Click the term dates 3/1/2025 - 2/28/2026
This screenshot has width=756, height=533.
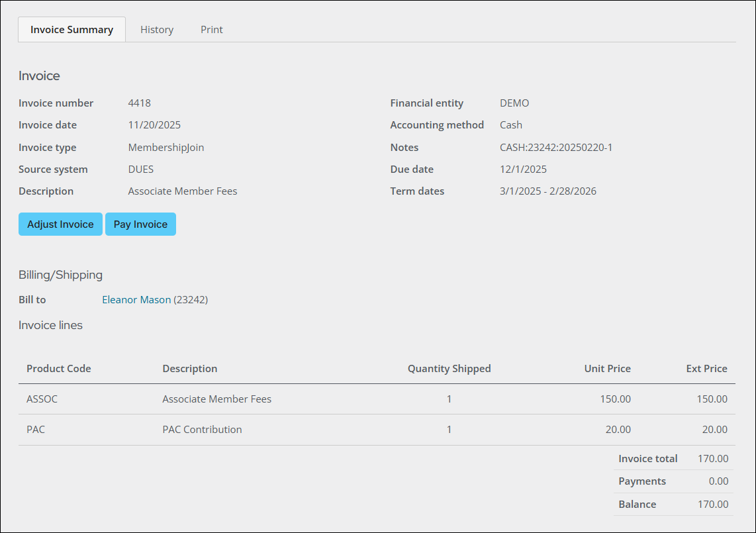(x=548, y=191)
